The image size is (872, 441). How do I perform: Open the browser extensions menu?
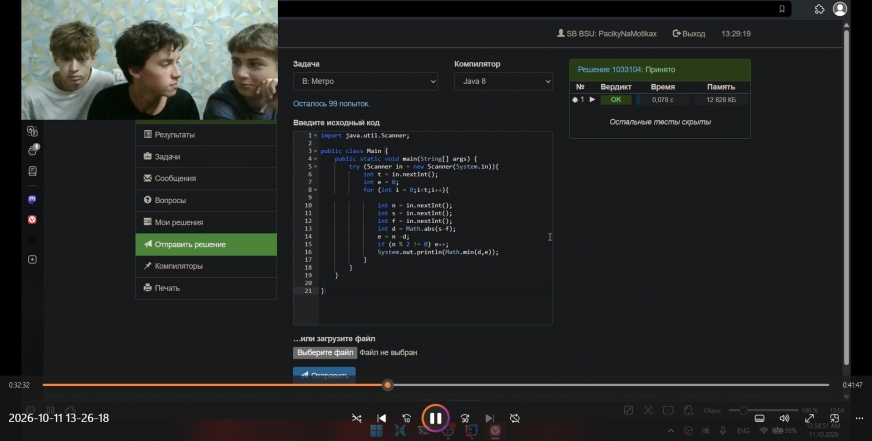[x=819, y=9]
